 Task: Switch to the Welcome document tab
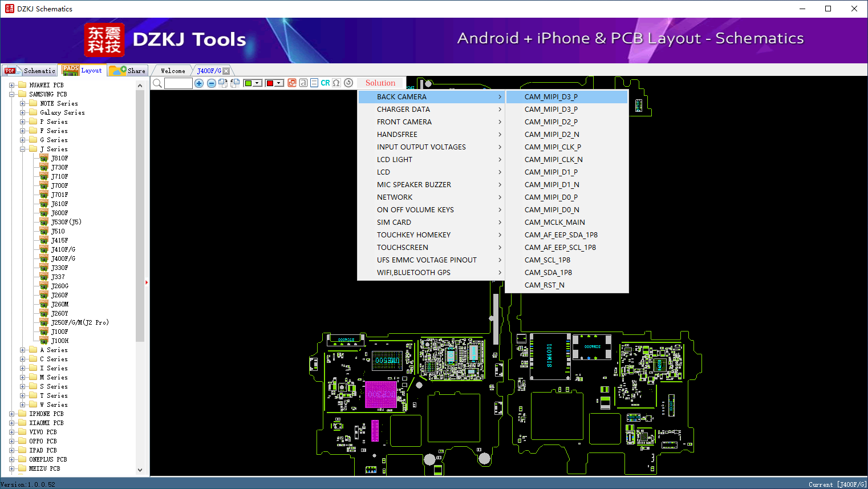(173, 71)
